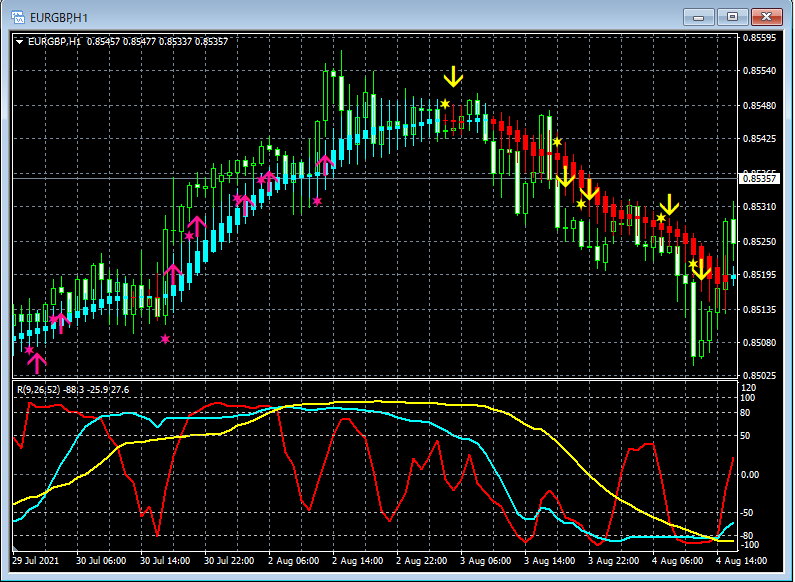
Task: Select the highest pink up arrow signal
Action: pos(324,163)
